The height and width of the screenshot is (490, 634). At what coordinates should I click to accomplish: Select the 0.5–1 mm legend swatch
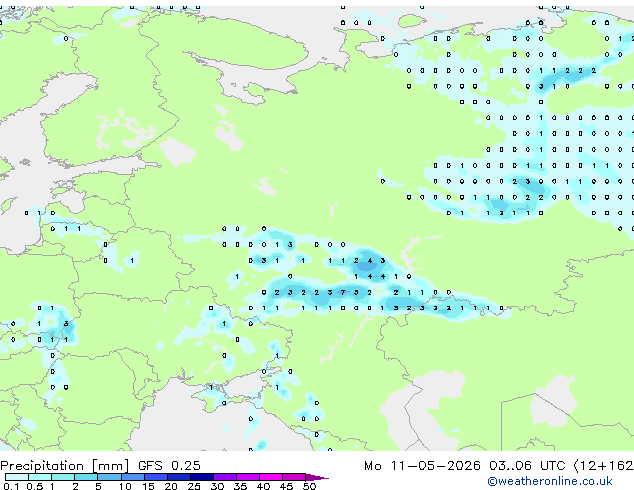tap(40, 477)
